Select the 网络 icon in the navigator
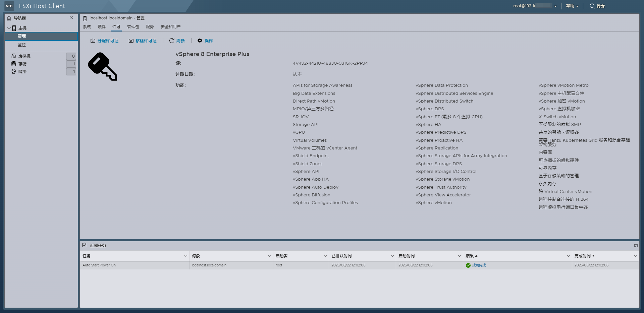The height and width of the screenshot is (313, 644). point(13,71)
